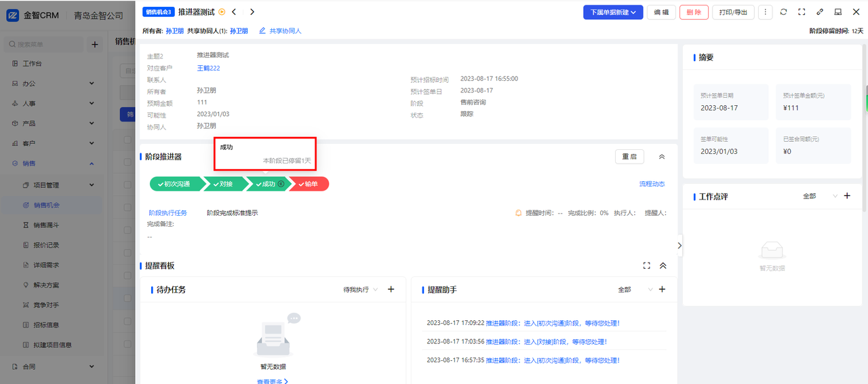Expand the 产品 sidebar menu
This screenshot has height=384, width=868.
[x=92, y=123]
